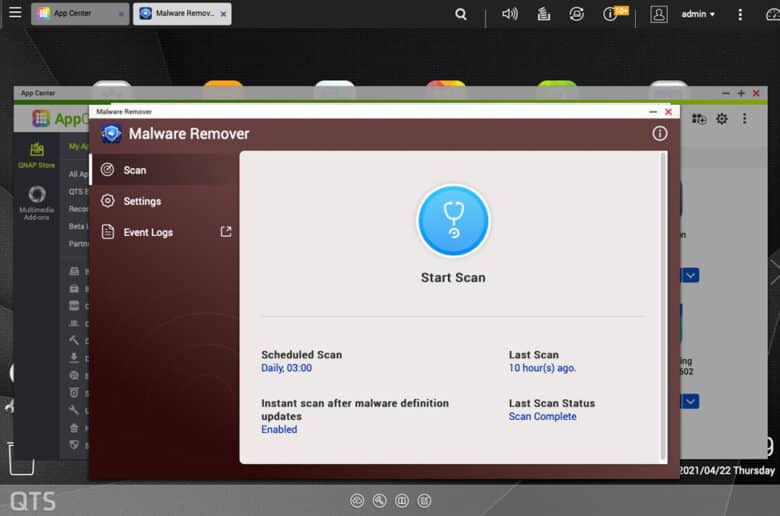Screen dimensions: 780x516
Task: Expand the admin user dropdown
Action: tap(698, 14)
